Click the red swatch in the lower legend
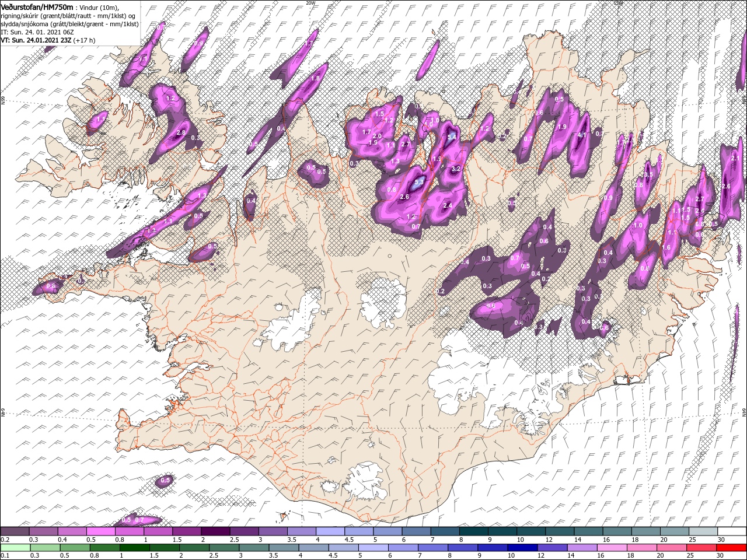The image size is (747, 560). (732, 548)
